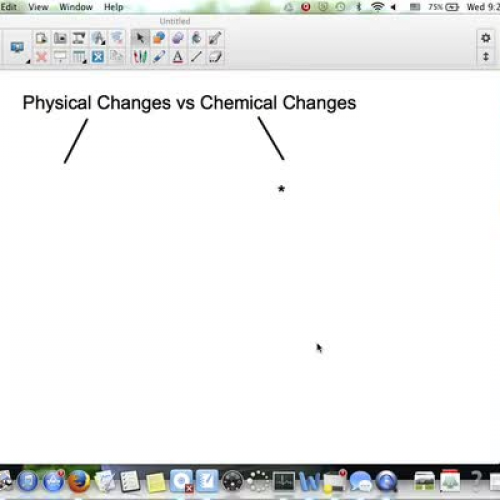500x500 pixels.
Task: Click the Bluetooth icon in menu bar
Action: tap(359, 7)
